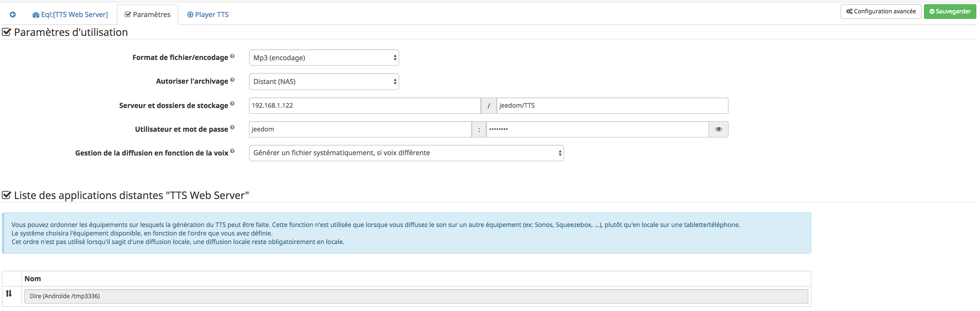Select the Dire (Androïde /tmp3336) entry
Viewport: 980px width, 311px height.
(x=416, y=296)
